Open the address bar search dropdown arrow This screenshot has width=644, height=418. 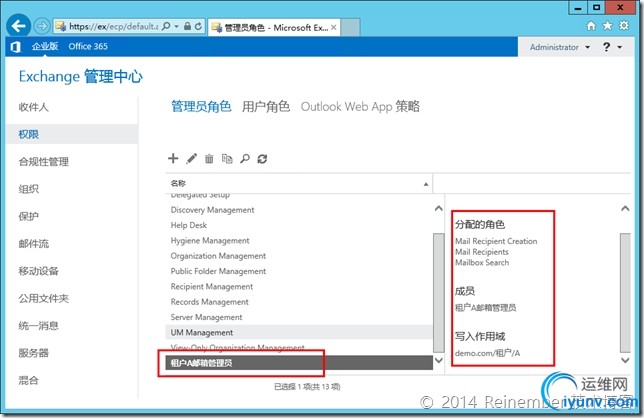pos(177,26)
